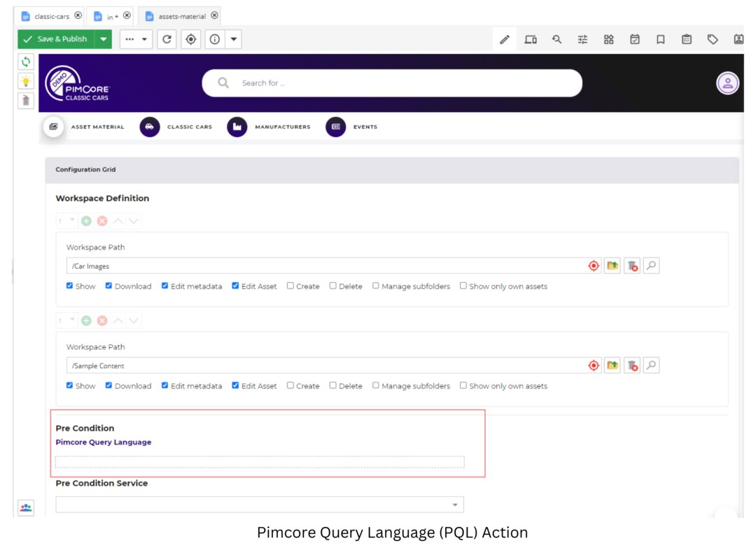Enable Create for /Sample Content workspace
756x546 pixels.
tap(290, 386)
